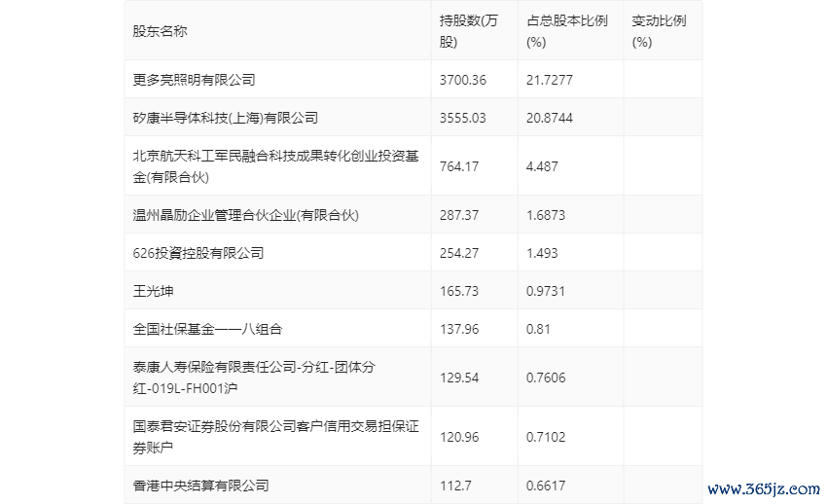Image resolution: width=827 pixels, height=504 pixels.
Task: Select the percentage 0.7606
Action: click(x=546, y=378)
